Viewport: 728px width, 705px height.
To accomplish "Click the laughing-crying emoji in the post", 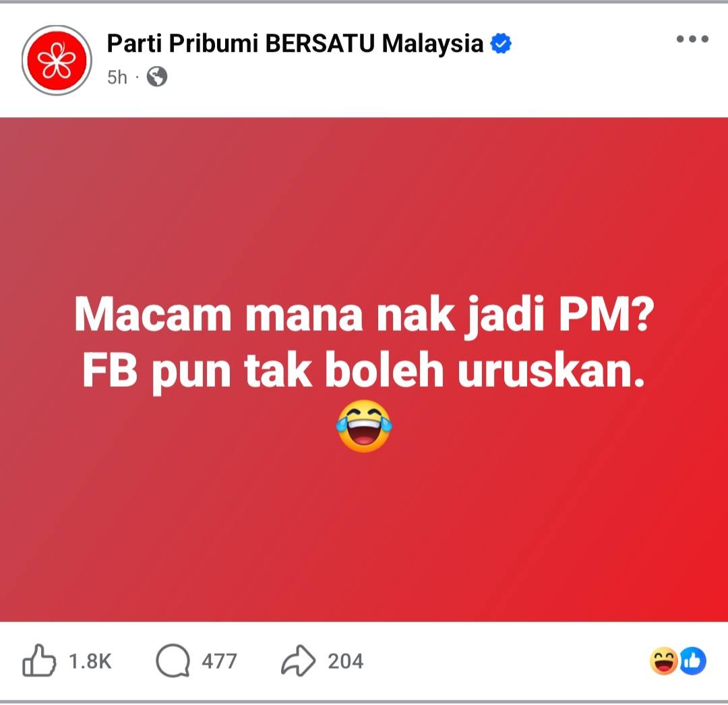I will point(364,425).
